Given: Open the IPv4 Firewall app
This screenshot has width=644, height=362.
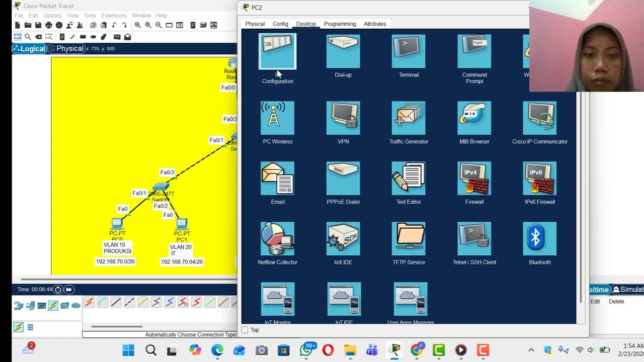Looking at the screenshot, I should coord(474,178).
